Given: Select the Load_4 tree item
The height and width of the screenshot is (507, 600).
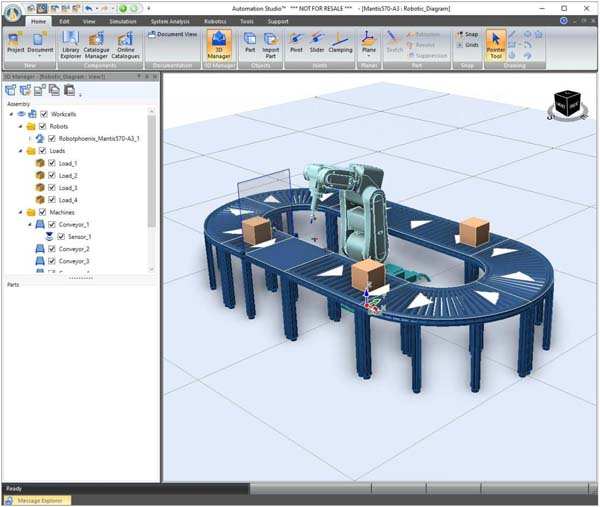Looking at the screenshot, I should [68, 200].
